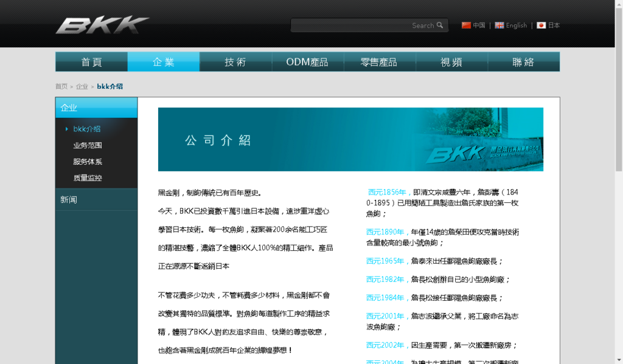The image size is (623, 364).
Task: Click the Japan flag icon
Action: coord(541,26)
